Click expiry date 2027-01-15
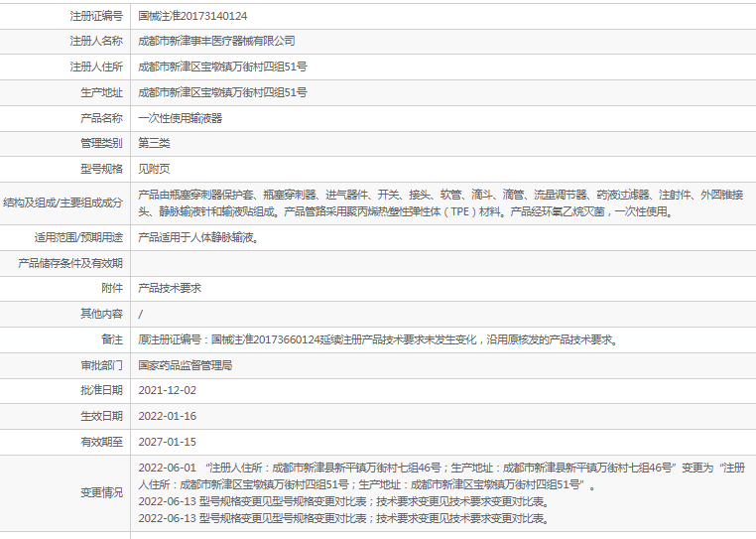 pyautogui.click(x=168, y=442)
